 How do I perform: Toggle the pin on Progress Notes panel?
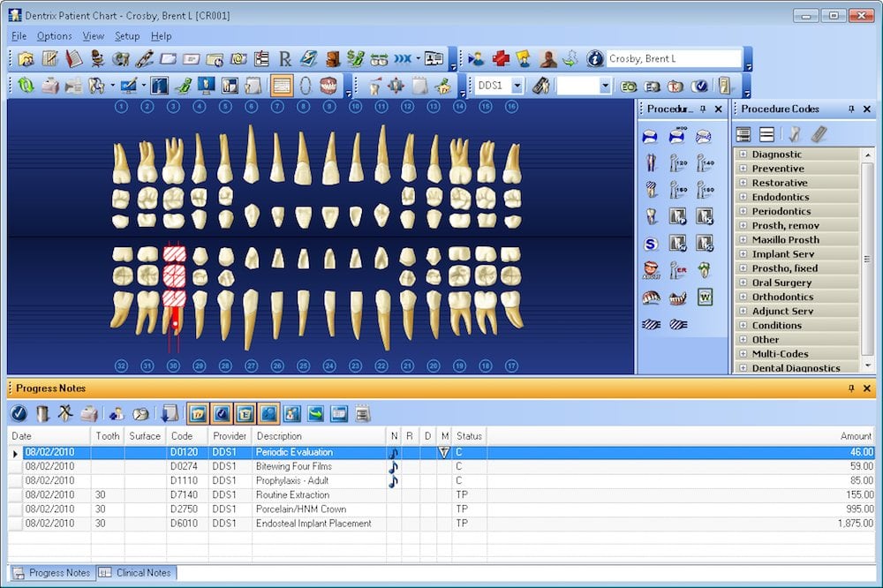point(851,388)
